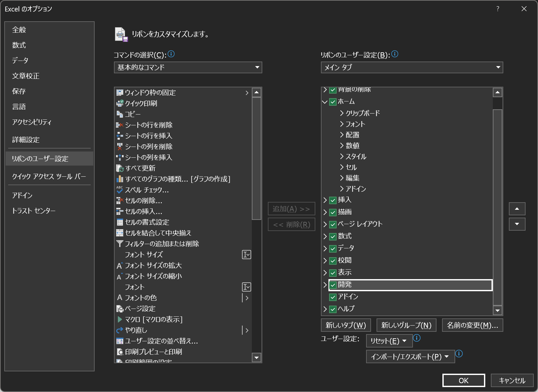The width and height of the screenshot is (538, 392).
Task: Click the info icon beside リセット
Action: (417, 338)
